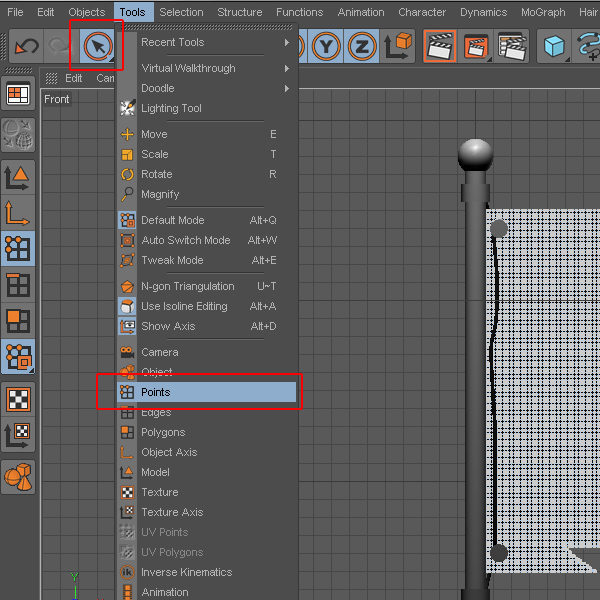Image resolution: width=600 pixels, height=600 pixels.
Task: Open the Functions menu
Action: [300, 12]
